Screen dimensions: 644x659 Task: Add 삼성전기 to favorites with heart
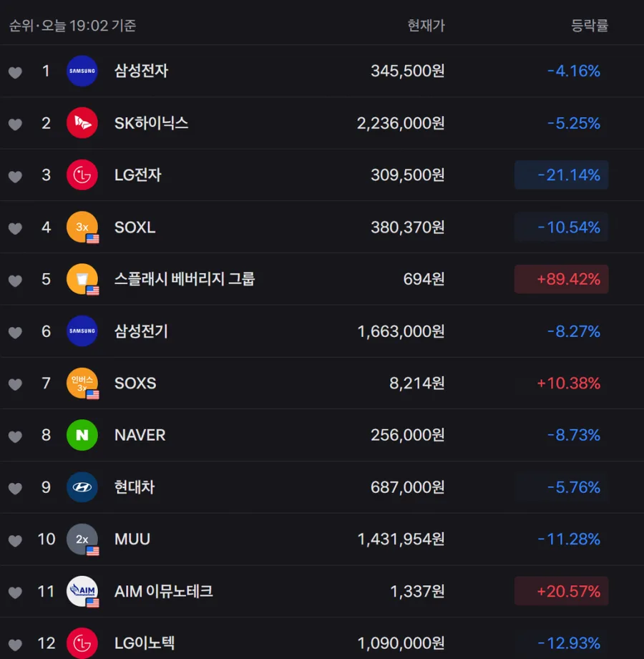pyautogui.click(x=15, y=333)
